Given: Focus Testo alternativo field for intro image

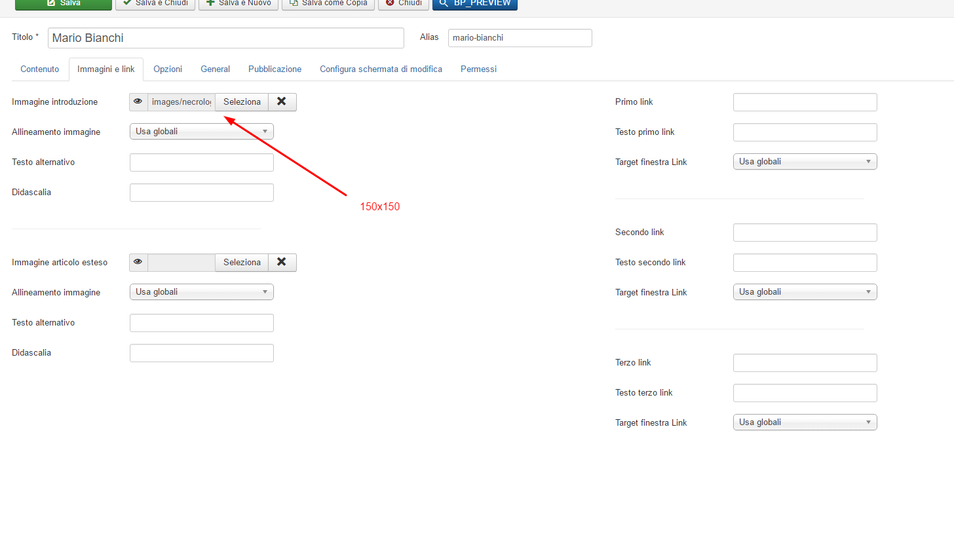Looking at the screenshot, I should point(202,162).
